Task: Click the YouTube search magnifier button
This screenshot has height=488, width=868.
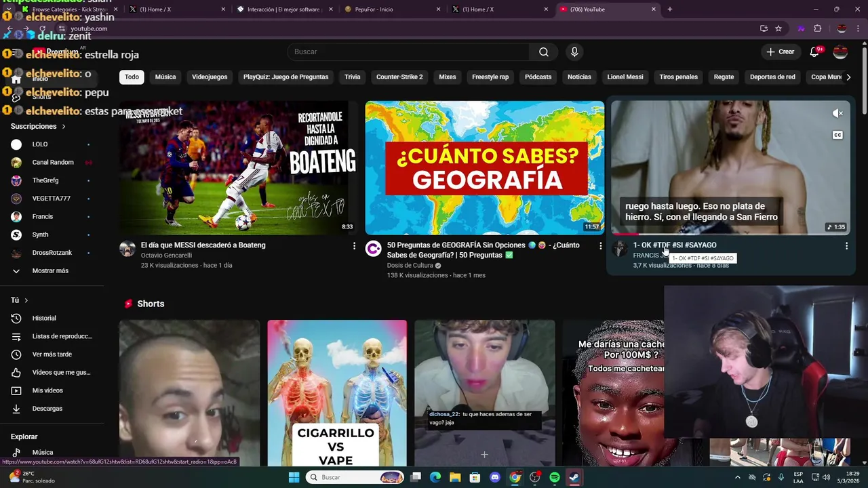Action: coord(544,52)
